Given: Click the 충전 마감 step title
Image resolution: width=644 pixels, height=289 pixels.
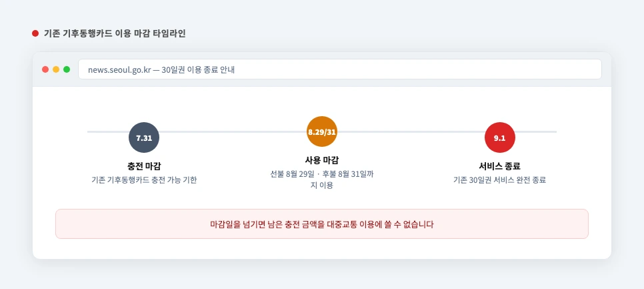Looking at the screenshot, I should point(144,166).
